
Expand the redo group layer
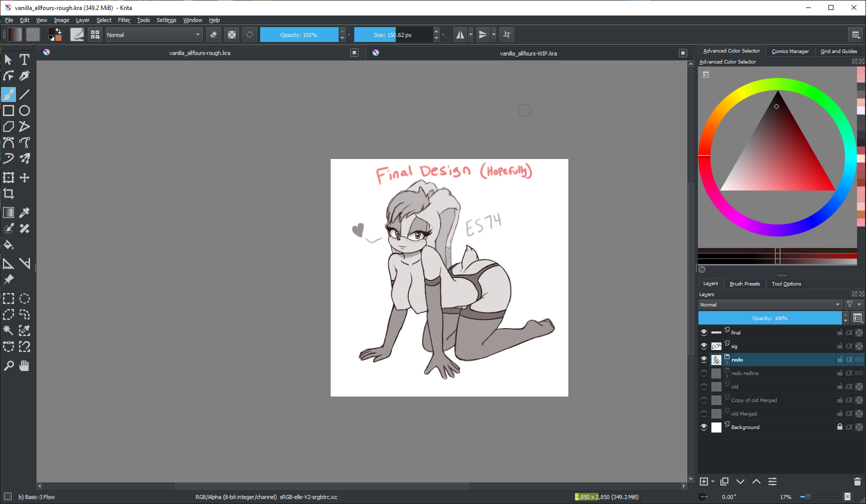pos(727,362)
